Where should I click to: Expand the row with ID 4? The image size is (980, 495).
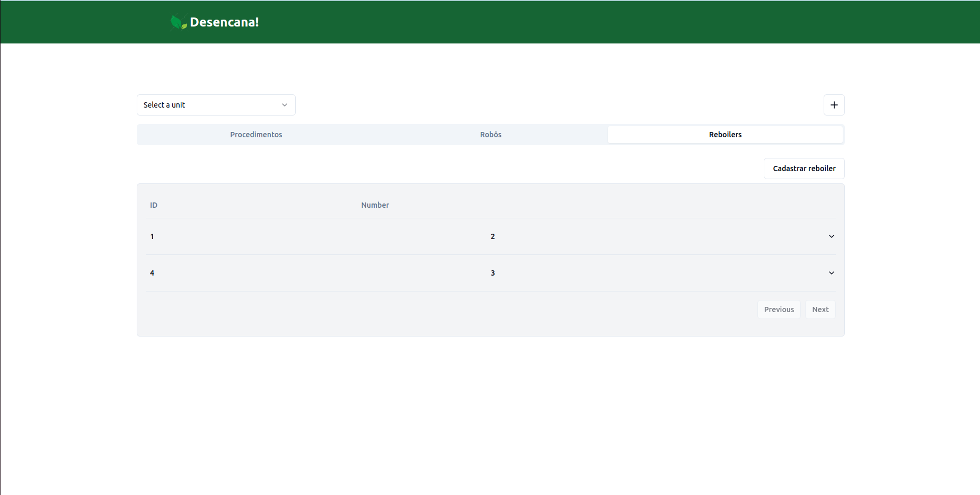(831, 273)
